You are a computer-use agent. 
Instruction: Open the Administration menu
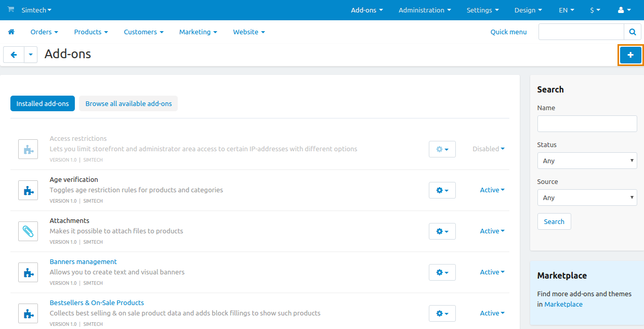(x=425, y=10)
